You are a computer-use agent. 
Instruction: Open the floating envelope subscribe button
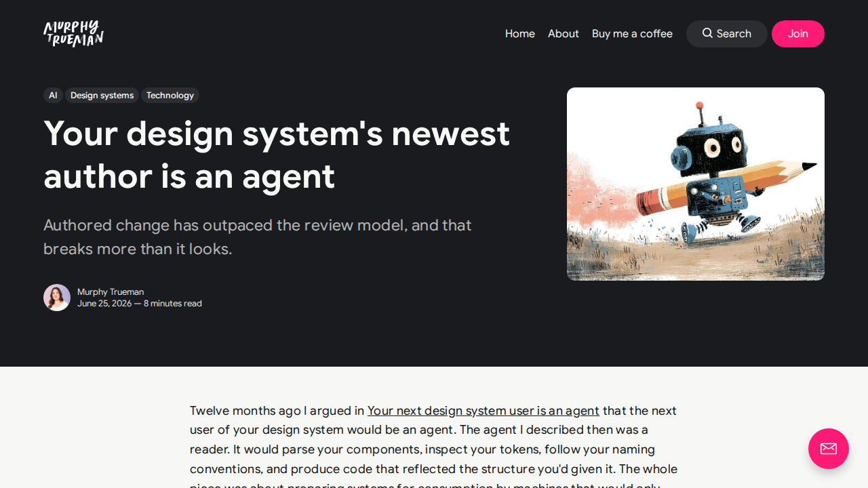pos(829,449)
